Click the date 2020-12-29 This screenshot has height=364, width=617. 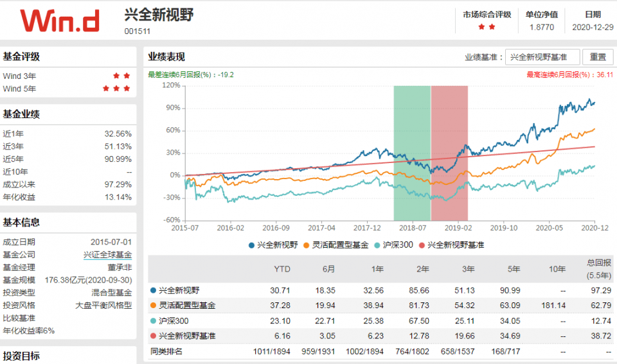[x=593, y=27]
